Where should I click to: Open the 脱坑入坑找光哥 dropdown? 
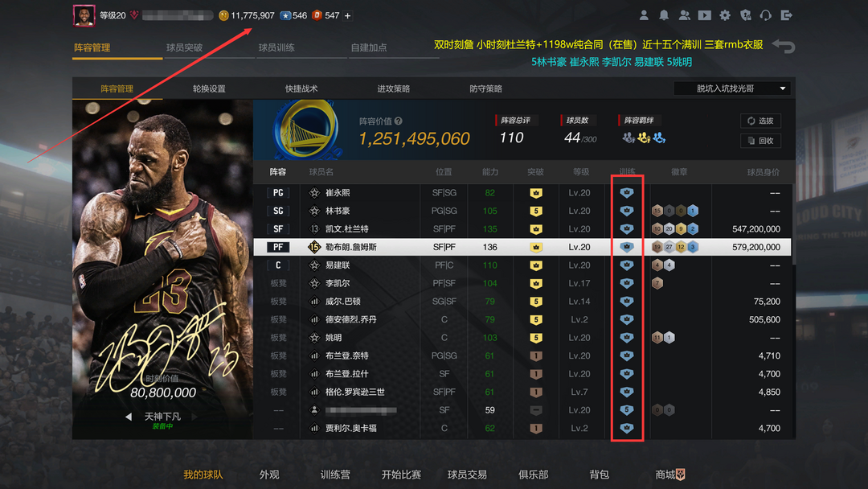pyautogui.click(x=732, y=88)
